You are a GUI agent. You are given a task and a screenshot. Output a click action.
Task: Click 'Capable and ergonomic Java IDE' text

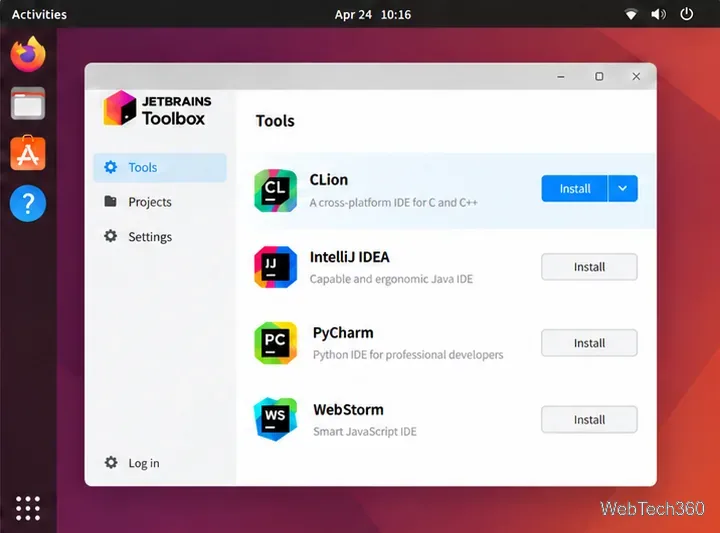pos(391,279)
